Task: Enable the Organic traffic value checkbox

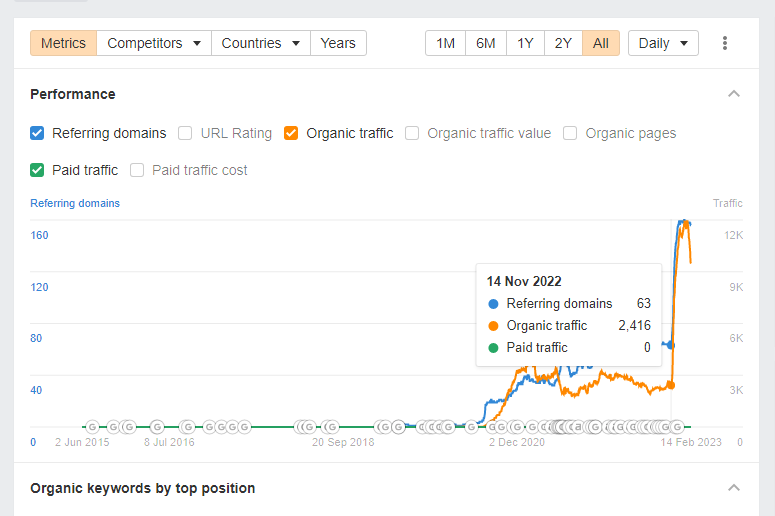Action: (412, 133)
